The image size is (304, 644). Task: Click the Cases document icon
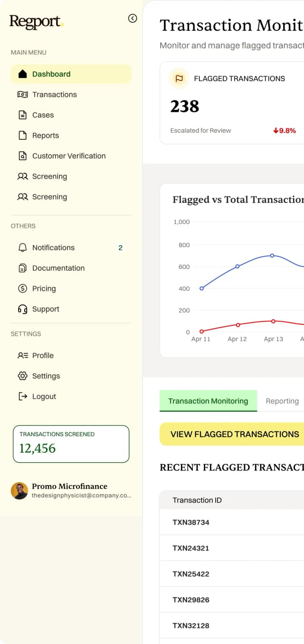22,115
